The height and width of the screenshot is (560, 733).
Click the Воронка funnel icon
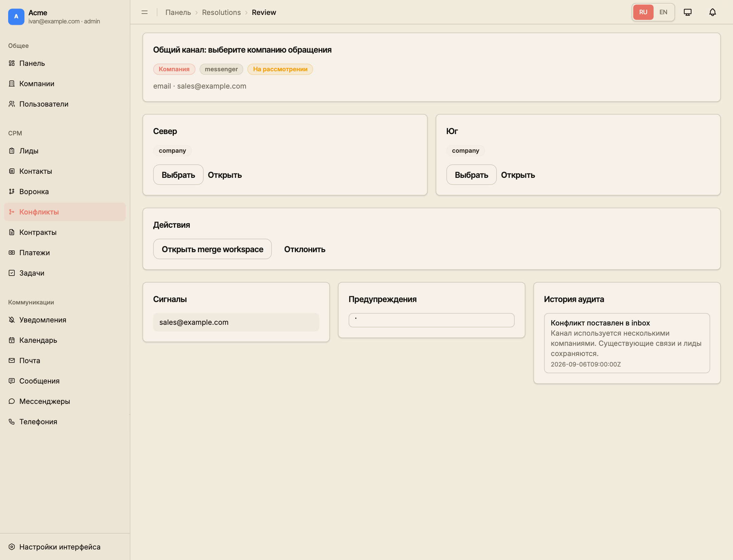(x=12, y=191)
